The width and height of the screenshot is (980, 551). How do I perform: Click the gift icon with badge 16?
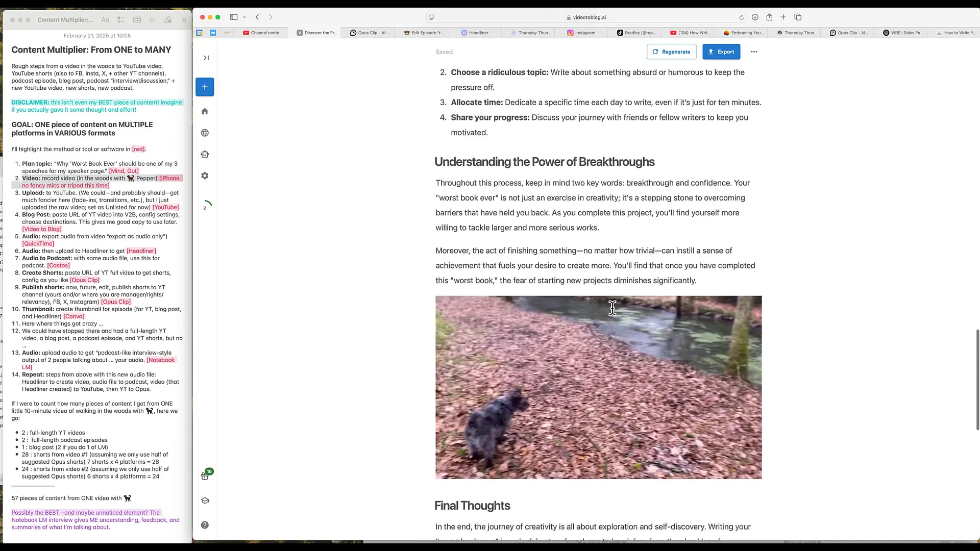pos(205,476)
